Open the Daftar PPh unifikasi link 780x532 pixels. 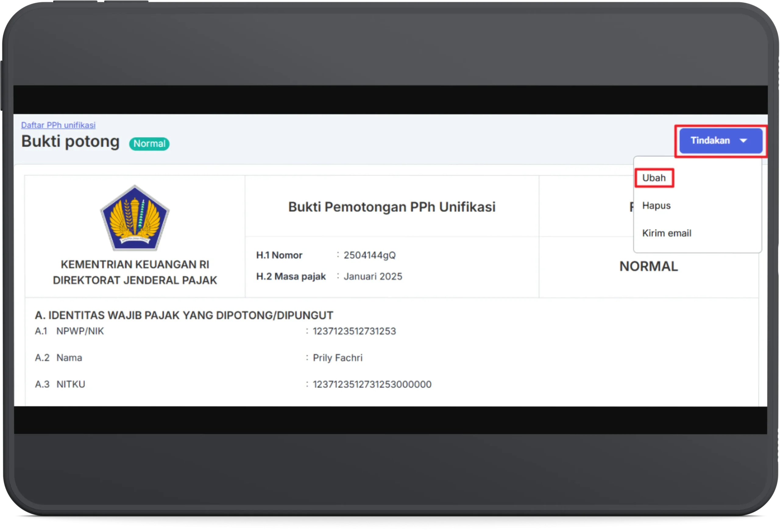[58, 125]
